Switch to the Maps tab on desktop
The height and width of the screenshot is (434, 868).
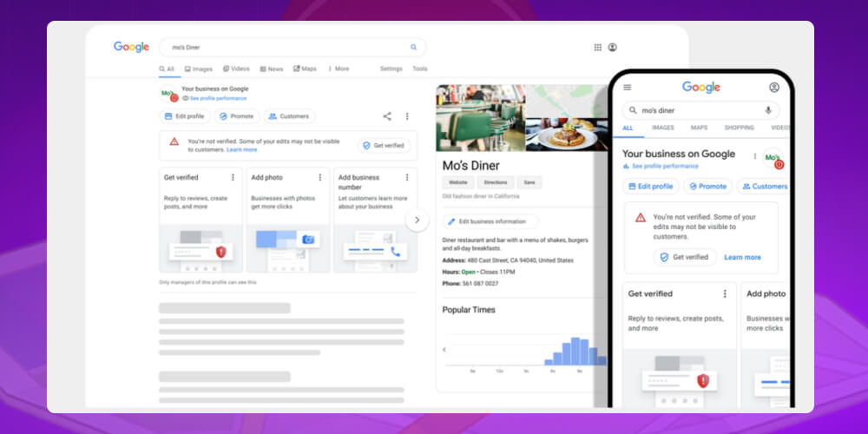(x=305, y=69)
